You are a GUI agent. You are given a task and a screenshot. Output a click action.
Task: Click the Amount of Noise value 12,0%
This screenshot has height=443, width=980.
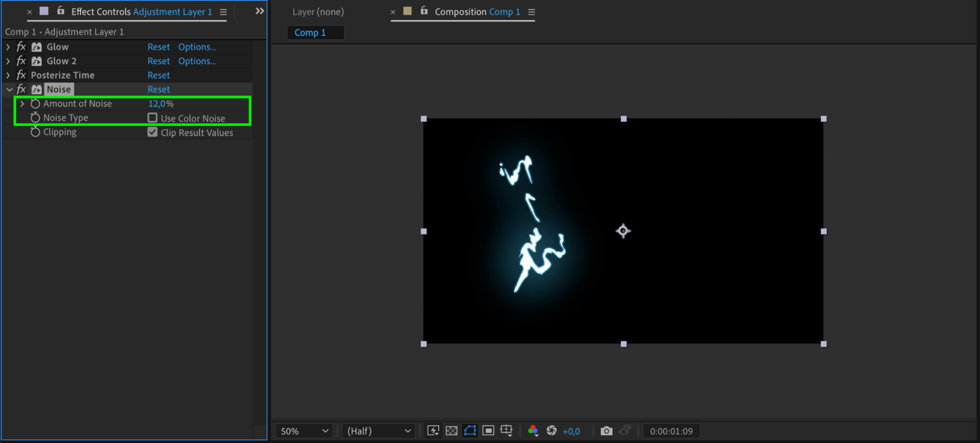coord(161,104)
